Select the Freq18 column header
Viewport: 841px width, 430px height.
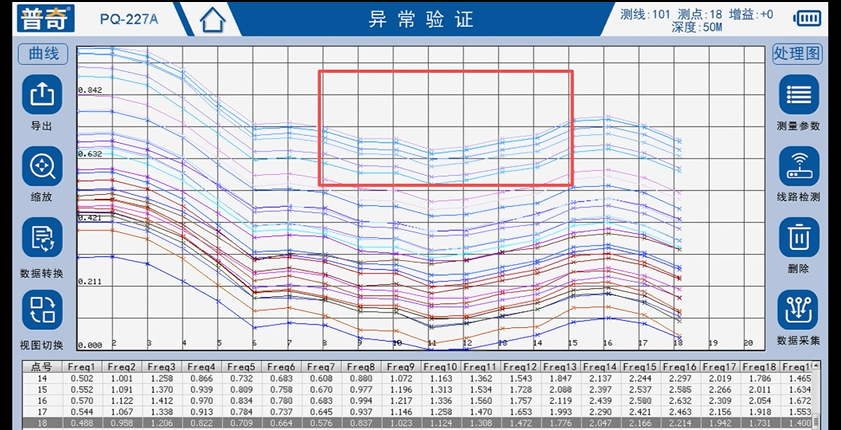click(x=761, y=367)
